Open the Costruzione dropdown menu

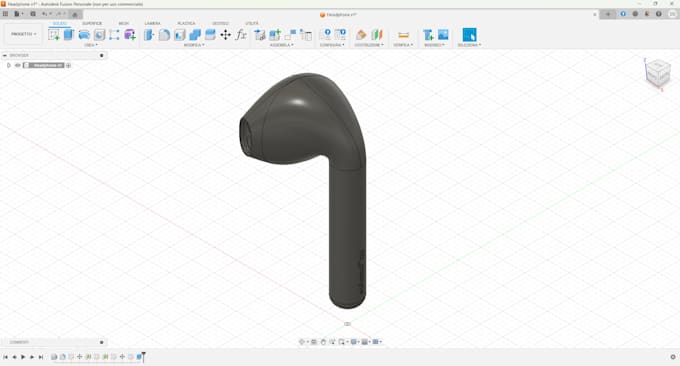click(x=369, y=45)
